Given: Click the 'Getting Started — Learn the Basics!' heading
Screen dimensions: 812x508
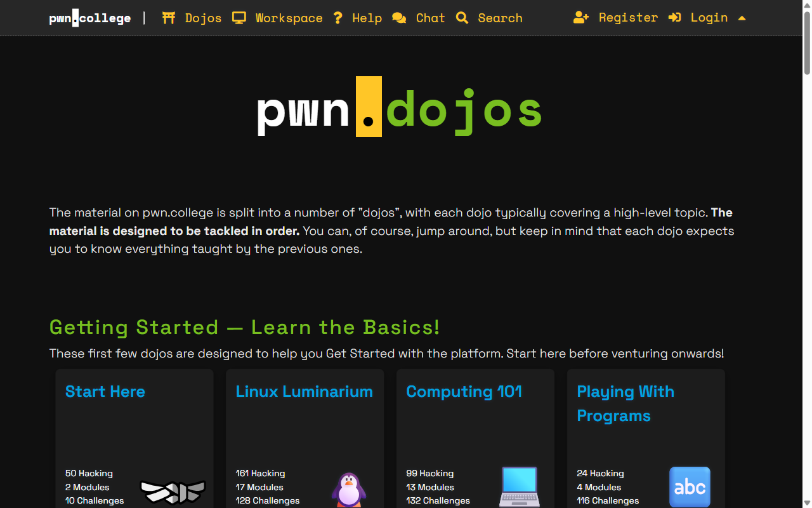Looking at the screenshot, I should (244, 328).
